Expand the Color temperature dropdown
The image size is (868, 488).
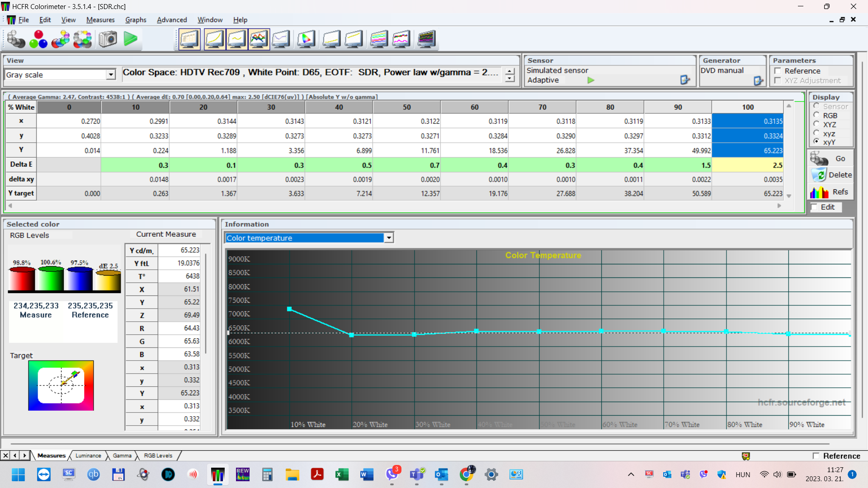[x=389, y=238]
